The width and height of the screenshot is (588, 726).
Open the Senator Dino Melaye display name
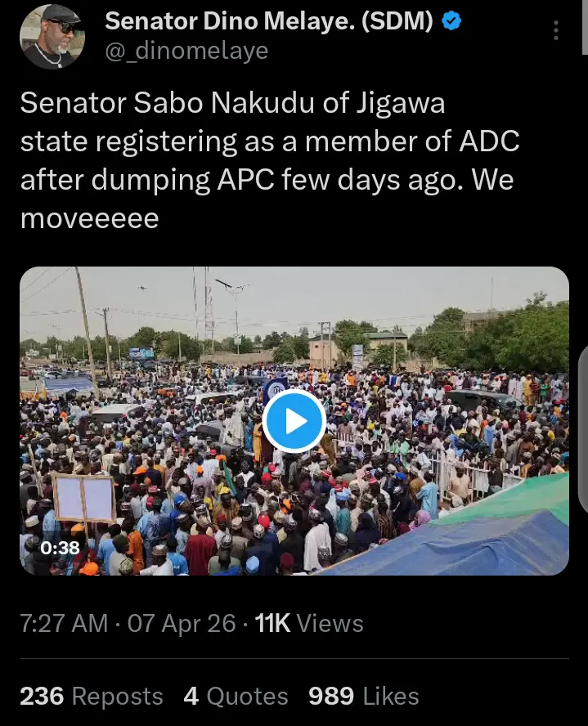coord(269,22)
